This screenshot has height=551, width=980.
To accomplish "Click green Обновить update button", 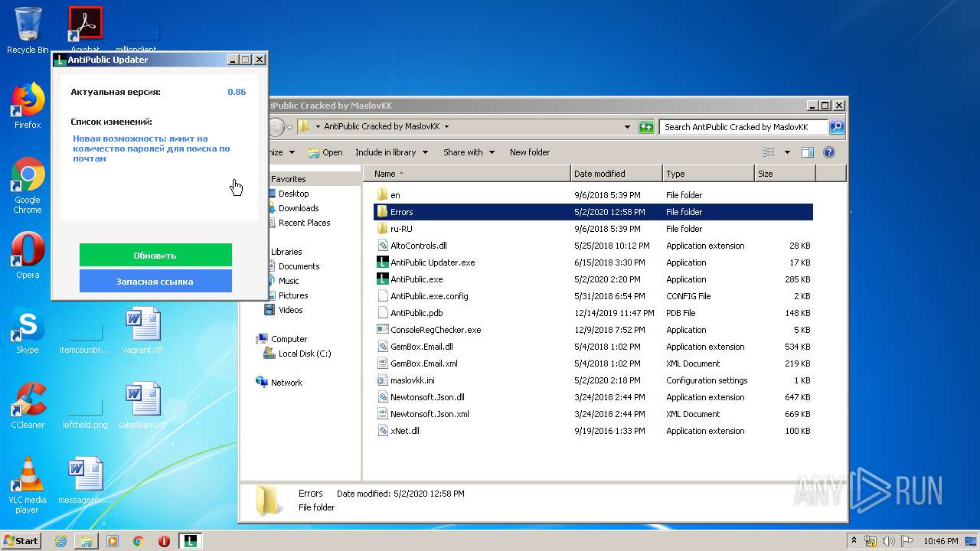I will (155, 255).
